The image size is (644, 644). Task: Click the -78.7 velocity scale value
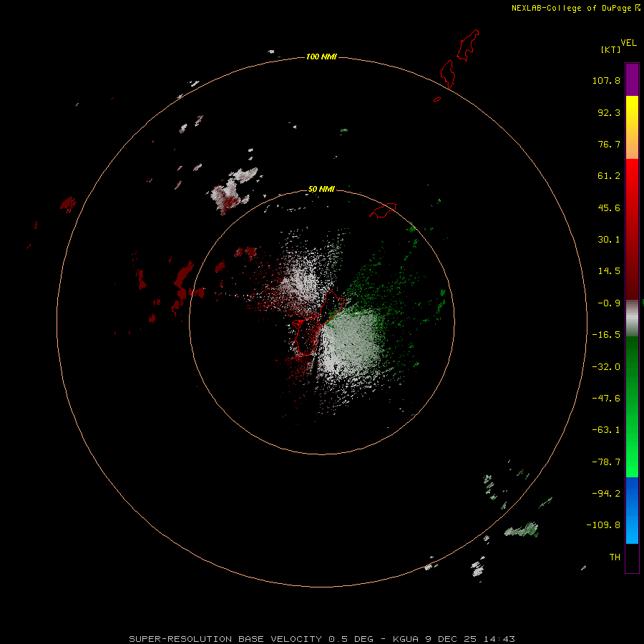[x=606, y=462]
